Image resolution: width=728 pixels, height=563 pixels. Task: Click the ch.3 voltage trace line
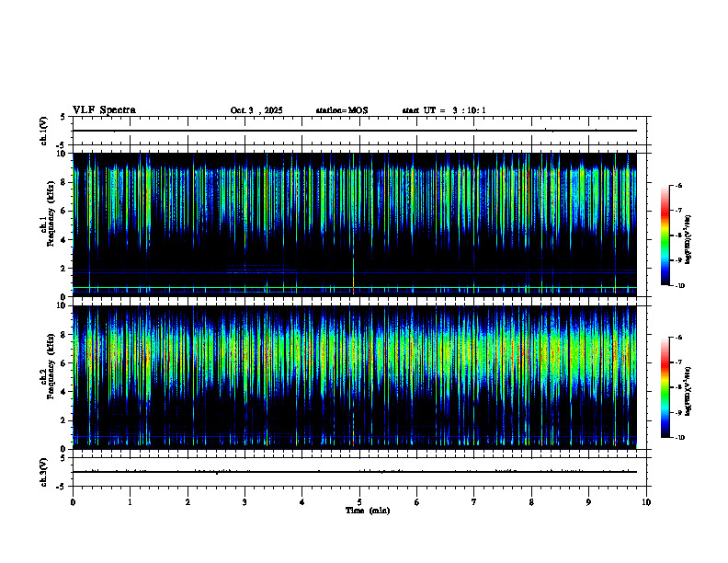[355, 472]
